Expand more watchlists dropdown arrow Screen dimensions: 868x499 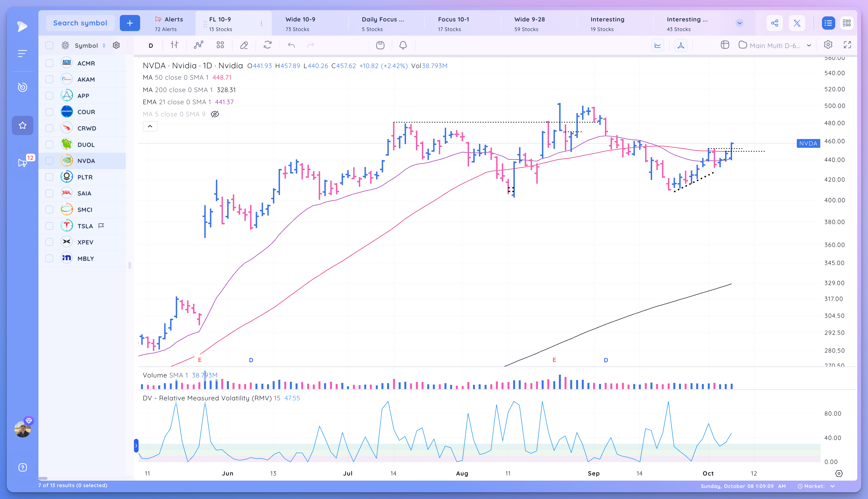pyautogui.click(x=739, y=23)
